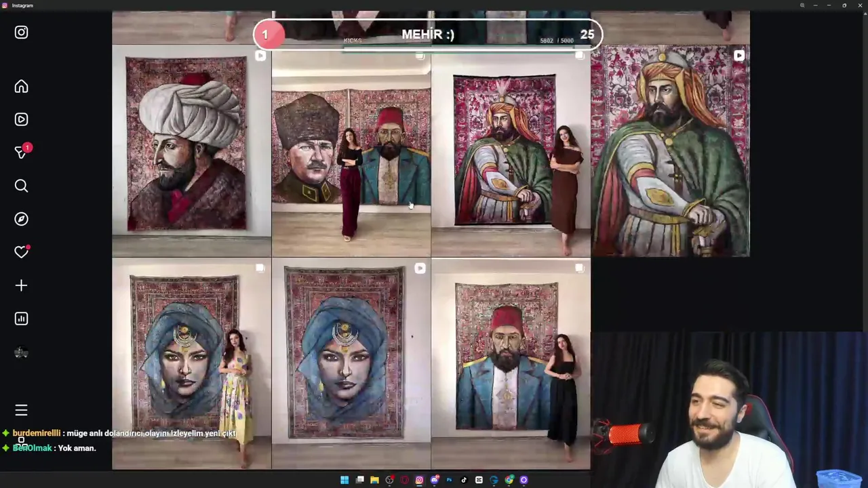
Task: Open the Explore compass icon
Action: [21, 219]
